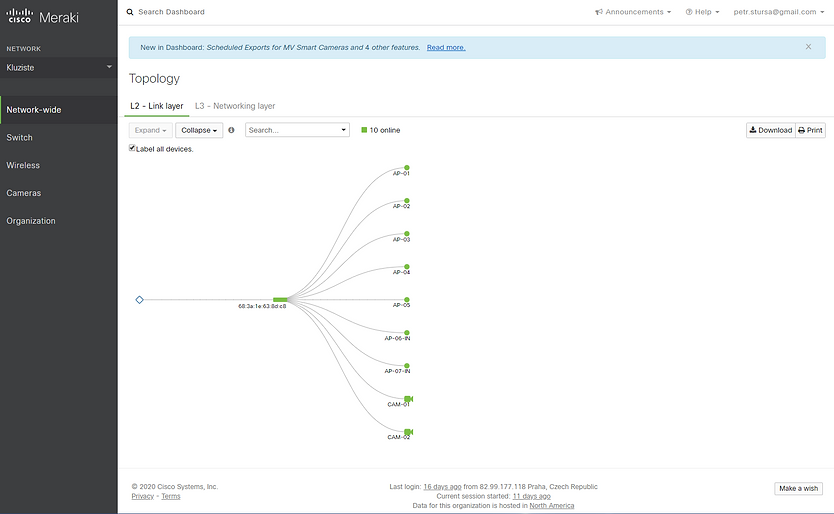Viewport: 834px width, 514px height.
Task: Click the Download button
Action: pos(771,130)
